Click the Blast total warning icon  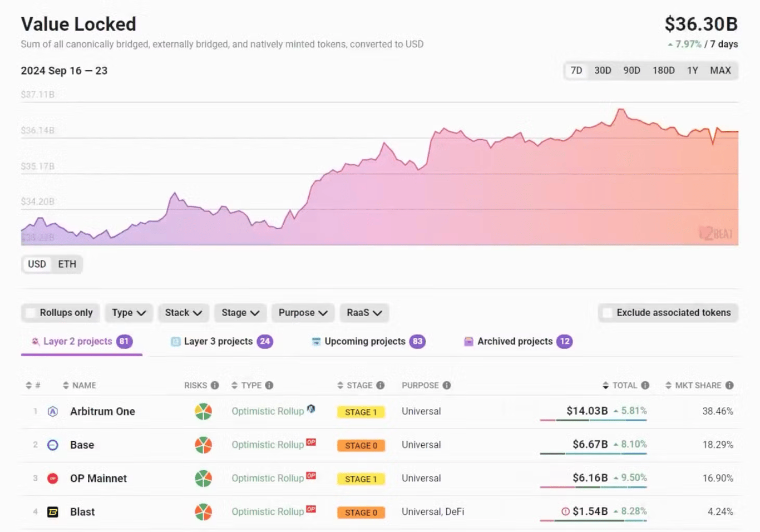pyautogui.click(x=566, y=511)
